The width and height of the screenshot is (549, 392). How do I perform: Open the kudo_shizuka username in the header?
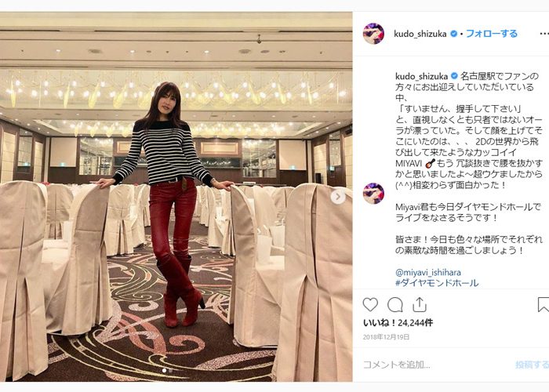420,34
